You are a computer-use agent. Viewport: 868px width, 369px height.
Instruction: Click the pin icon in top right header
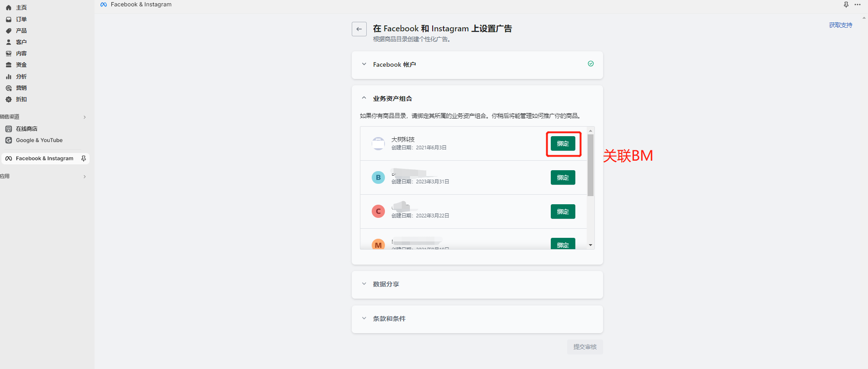coord(846,5)
